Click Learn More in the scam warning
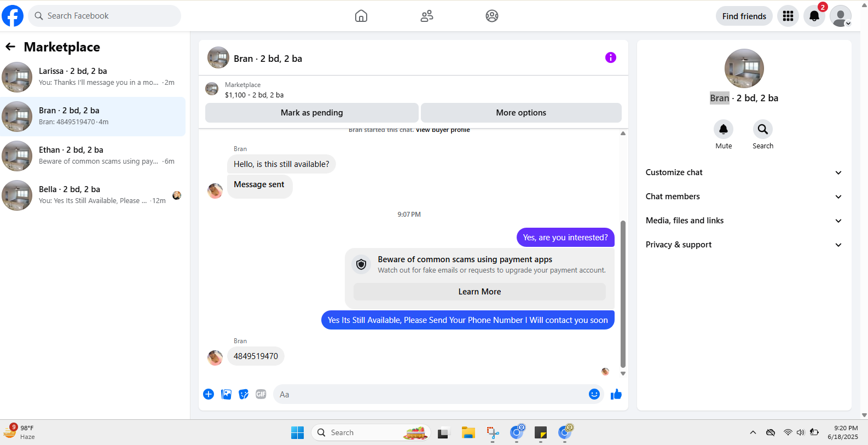The height and width of the screenshot is (445, 868). click(x=479, y=292)
